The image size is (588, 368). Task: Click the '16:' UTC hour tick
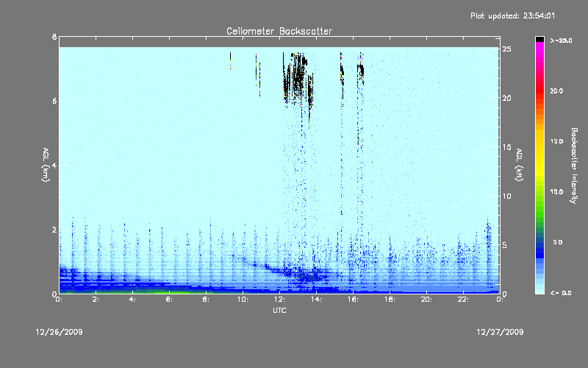tap(353, 300)
